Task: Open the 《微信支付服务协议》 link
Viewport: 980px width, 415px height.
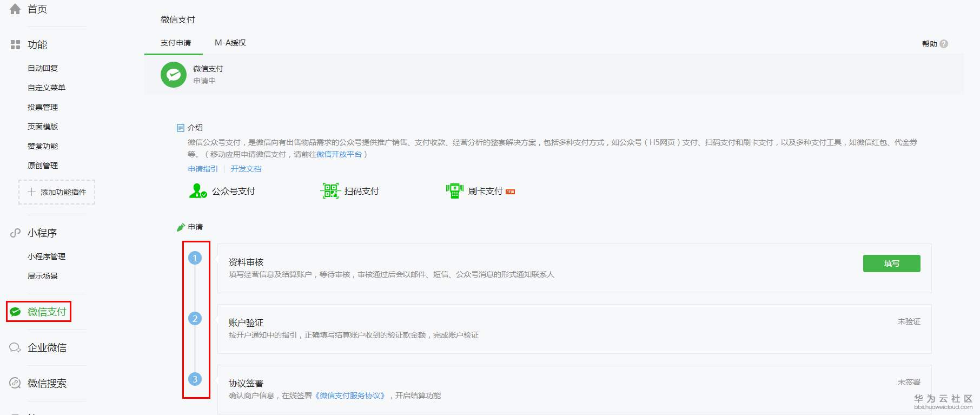Action: [350, 396]
